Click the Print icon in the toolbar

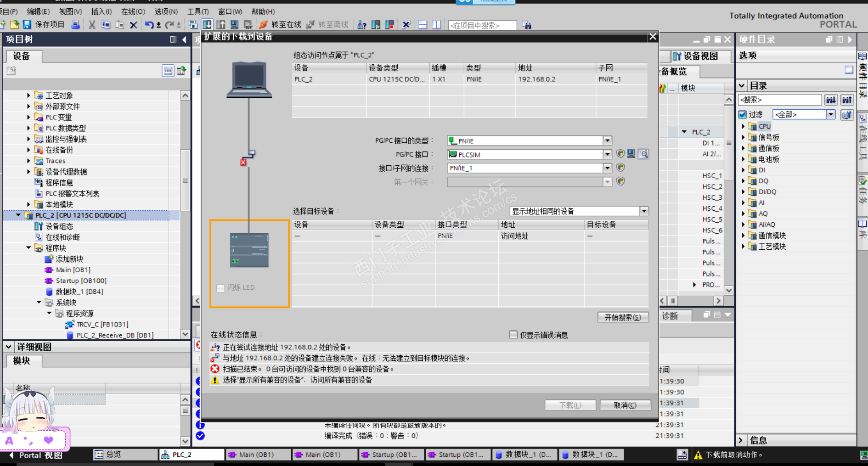click(x=76, y=24)
